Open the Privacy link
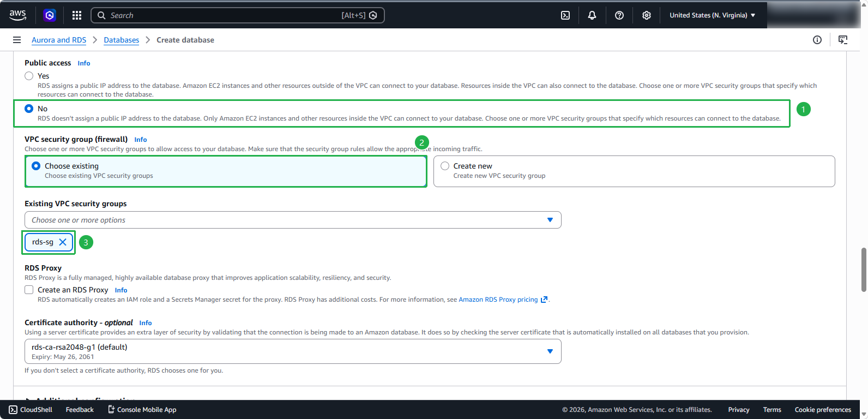Screen dimensions: 868x419 tap(739, 410)
